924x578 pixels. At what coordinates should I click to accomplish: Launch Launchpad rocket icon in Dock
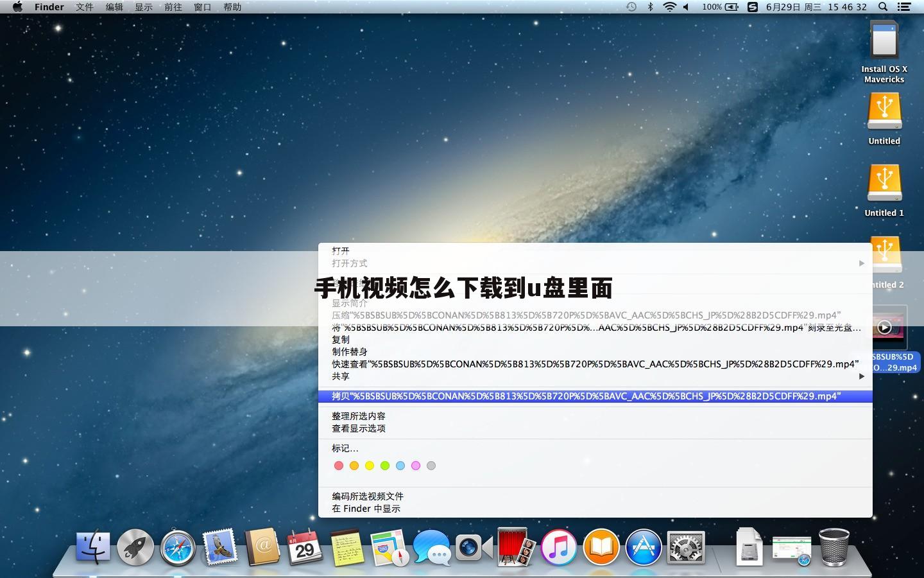135,547
